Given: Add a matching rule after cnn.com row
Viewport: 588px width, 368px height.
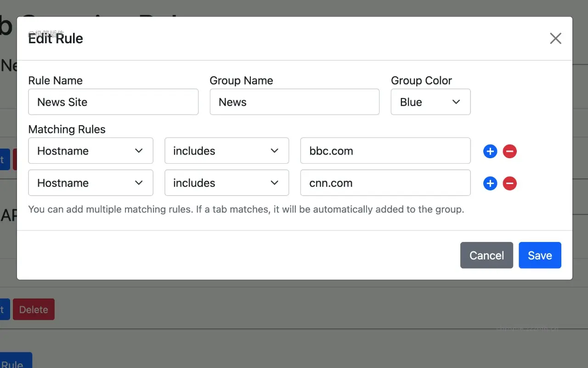Looking at the screenshot, I should click(x=490, y=184).
